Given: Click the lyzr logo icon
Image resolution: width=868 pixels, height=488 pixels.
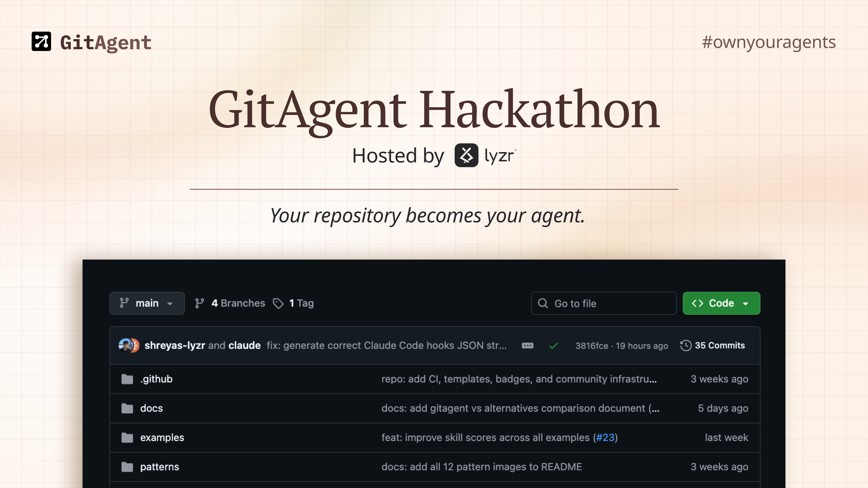Looking at the screenshot, I should click(466, 155).
